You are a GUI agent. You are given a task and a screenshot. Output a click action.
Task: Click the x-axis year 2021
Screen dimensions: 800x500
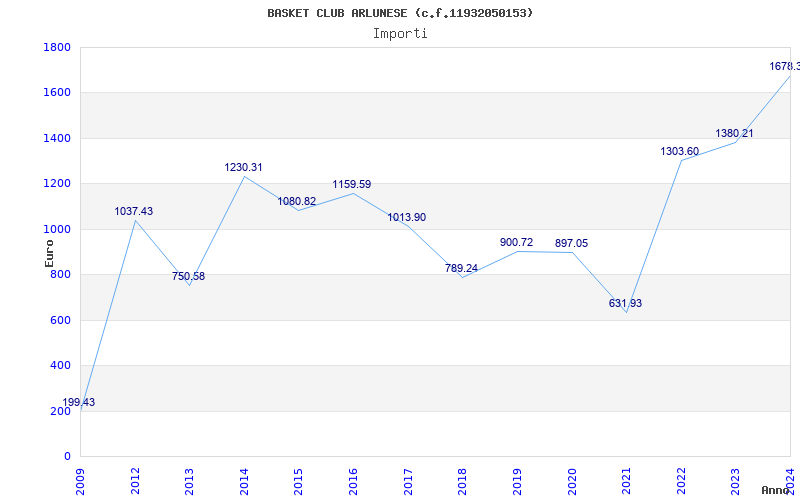coord(627,482)
